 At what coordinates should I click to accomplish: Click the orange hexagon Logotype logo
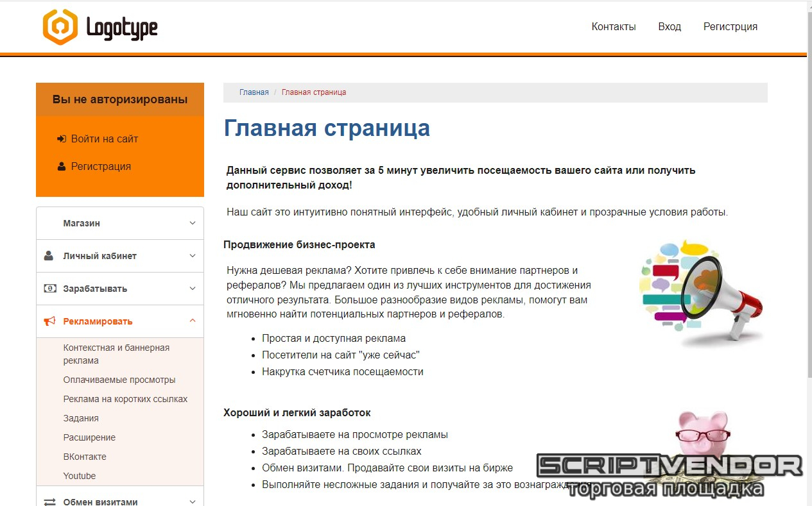(x=100, y=27)
